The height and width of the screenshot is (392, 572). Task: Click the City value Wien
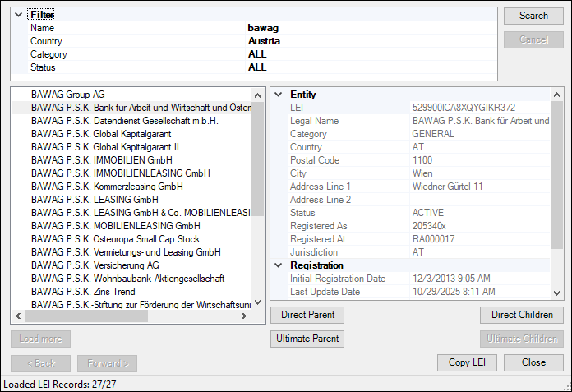coord(480,173)
